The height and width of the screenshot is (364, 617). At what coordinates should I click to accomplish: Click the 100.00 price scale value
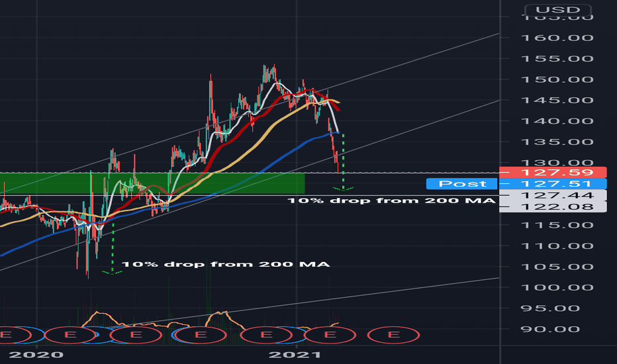pyautogui.click(x=557, y=287)
